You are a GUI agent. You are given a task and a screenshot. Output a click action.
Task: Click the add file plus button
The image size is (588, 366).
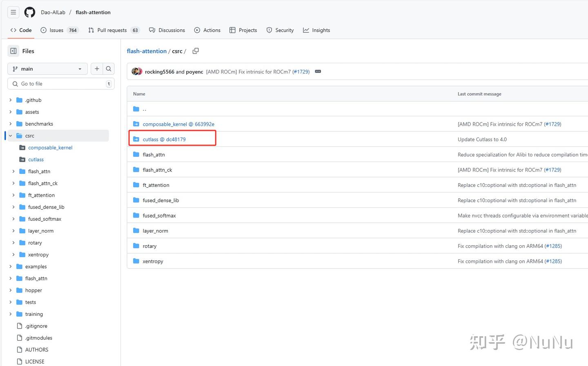tap(97, 69)
